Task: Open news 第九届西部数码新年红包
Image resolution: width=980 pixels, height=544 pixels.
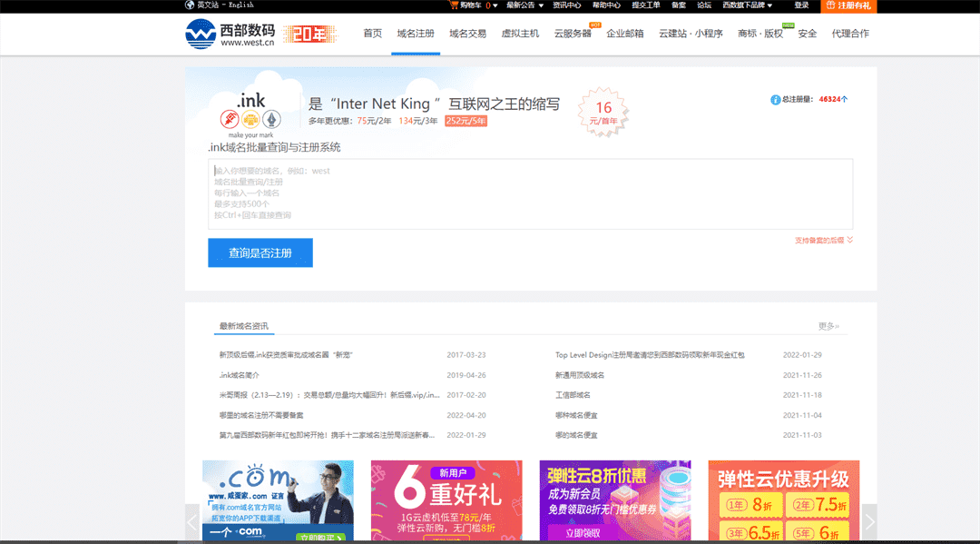Action: (327, 435)
